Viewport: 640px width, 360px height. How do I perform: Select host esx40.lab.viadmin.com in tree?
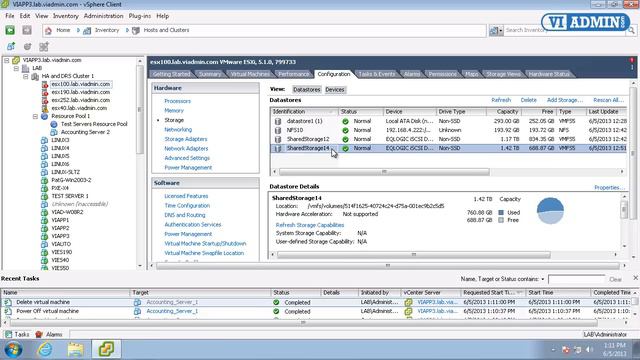click(x=79, y=108)
